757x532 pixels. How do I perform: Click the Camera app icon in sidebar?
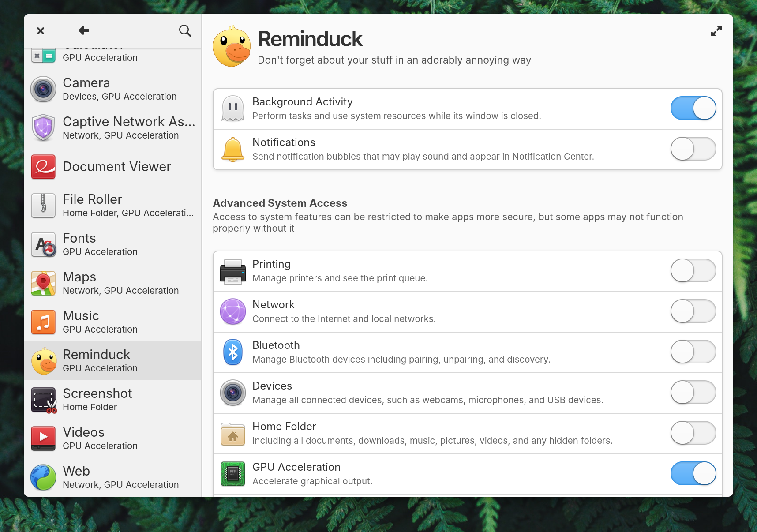click(43, 90)
